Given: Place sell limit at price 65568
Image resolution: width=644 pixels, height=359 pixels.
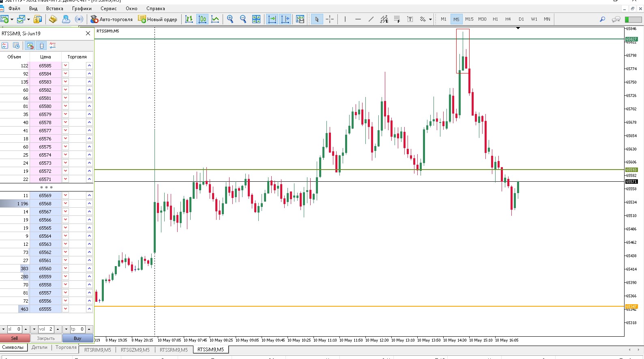Looking at the screenshot, I should coord(65,204).
